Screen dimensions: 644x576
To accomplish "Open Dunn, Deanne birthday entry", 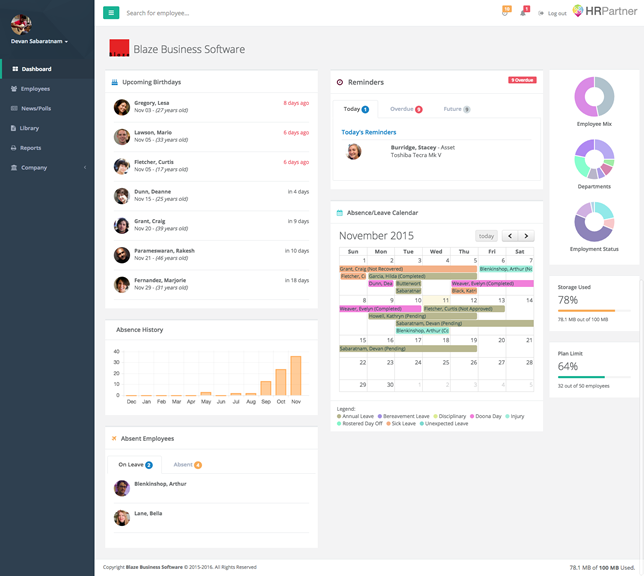I will click(x=211, y=196).
